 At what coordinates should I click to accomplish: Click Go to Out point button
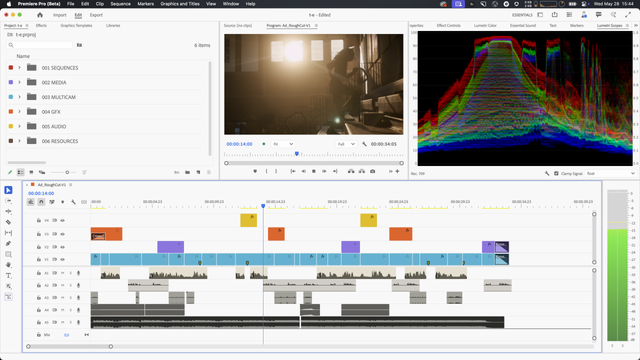click(x=335, y=171)
